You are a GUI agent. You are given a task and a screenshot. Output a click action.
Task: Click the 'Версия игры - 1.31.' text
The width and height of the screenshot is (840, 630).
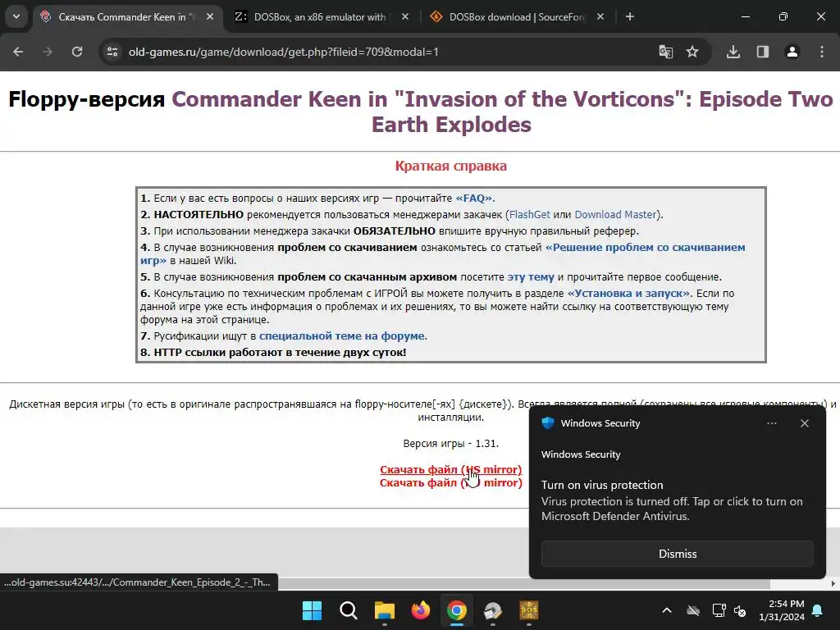[x=450, y=444]
